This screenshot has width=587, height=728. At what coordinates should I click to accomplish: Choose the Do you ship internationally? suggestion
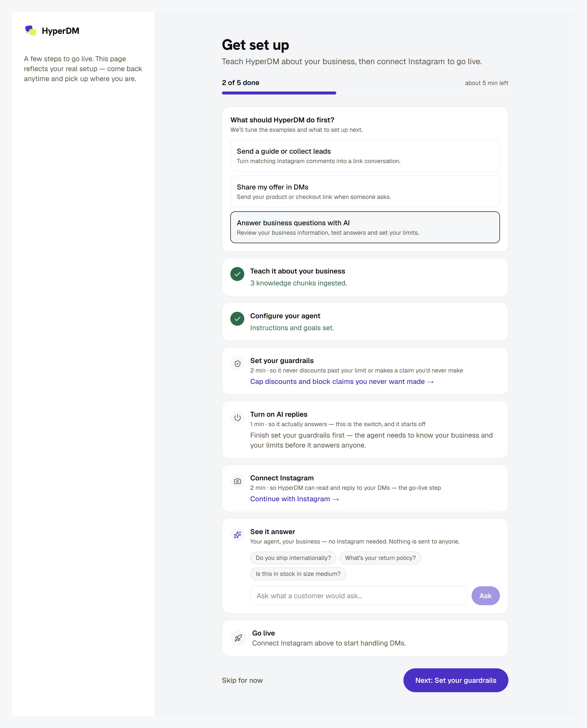tap(293, 558)
